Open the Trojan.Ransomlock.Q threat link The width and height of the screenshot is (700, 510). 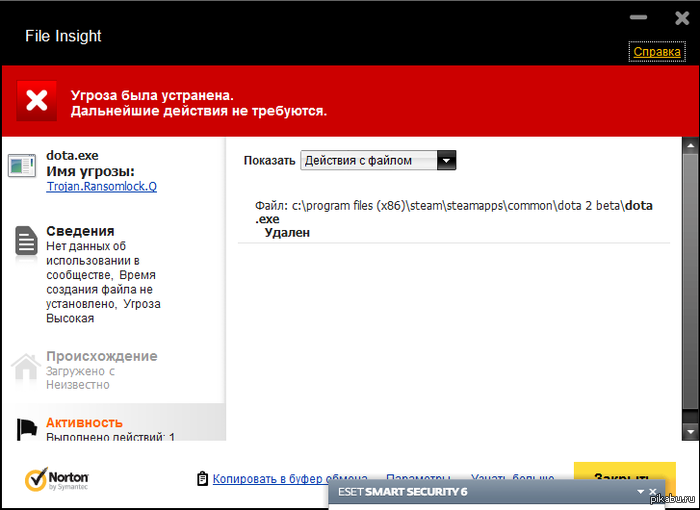coord(102,186)
